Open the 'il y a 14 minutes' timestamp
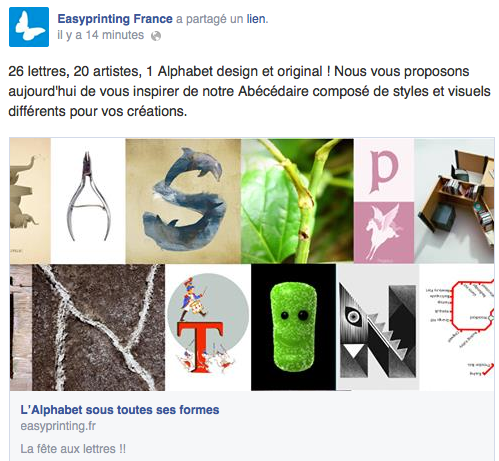 [x=100, y=35]
